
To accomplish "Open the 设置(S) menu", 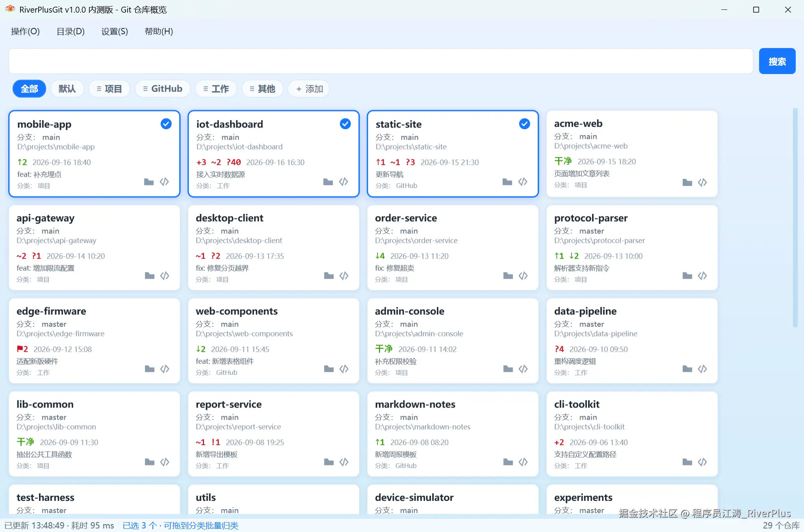I will 115,32.
